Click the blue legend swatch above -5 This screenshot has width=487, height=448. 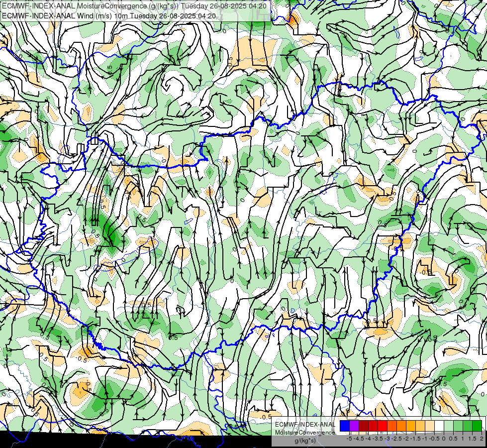[x=345, y=426]
